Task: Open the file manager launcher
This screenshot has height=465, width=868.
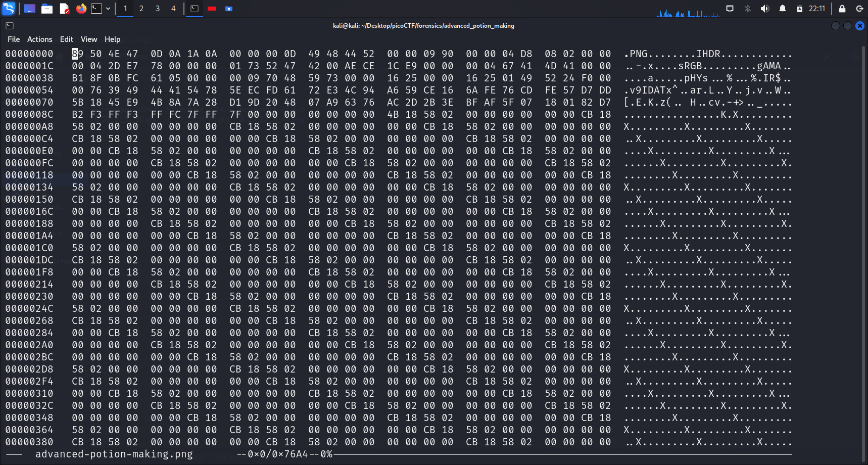Action: click(47, 9)
